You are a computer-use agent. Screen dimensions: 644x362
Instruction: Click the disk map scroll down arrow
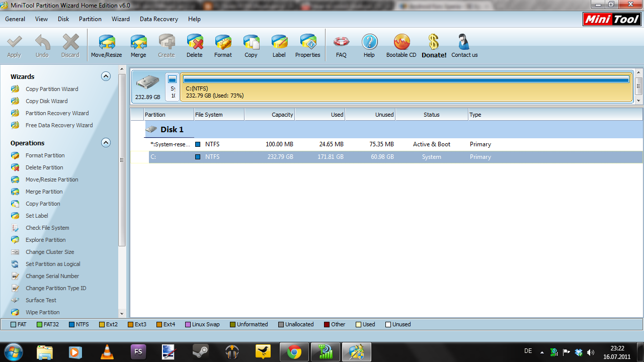[639, 100]
